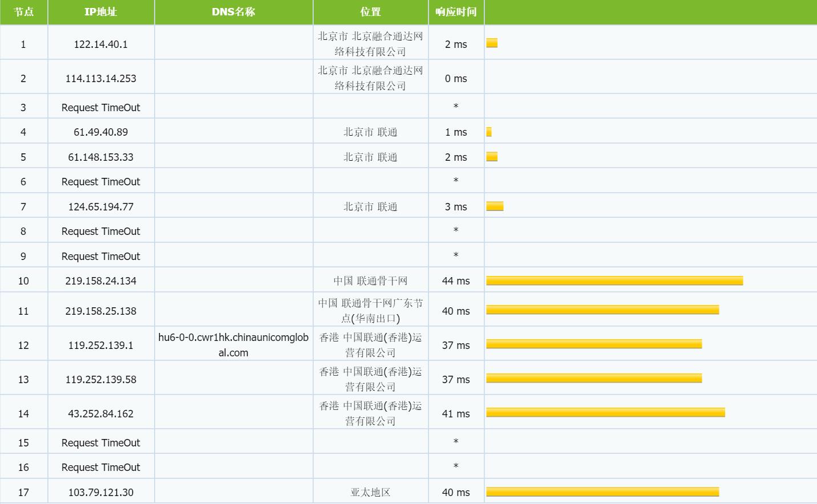Click location 亚太地区 in node 17 row
This screenshot has width=817, height=504.
pos(370,493)
